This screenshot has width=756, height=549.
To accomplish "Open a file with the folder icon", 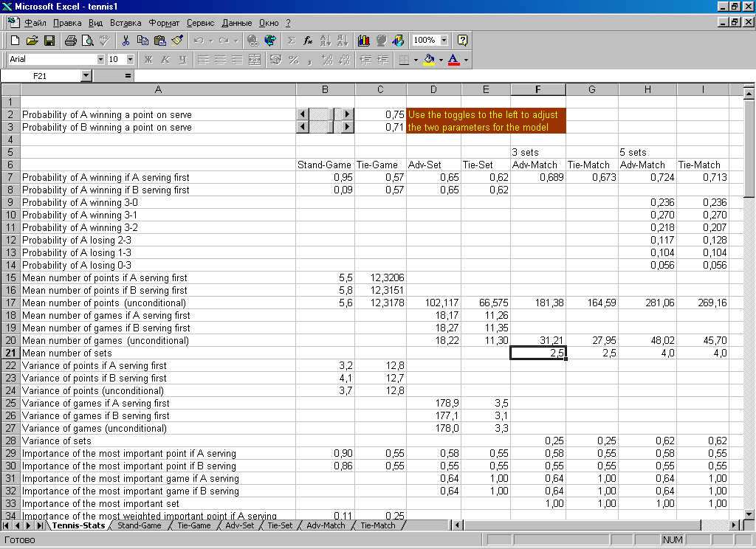I will click(x=32, y=41).
